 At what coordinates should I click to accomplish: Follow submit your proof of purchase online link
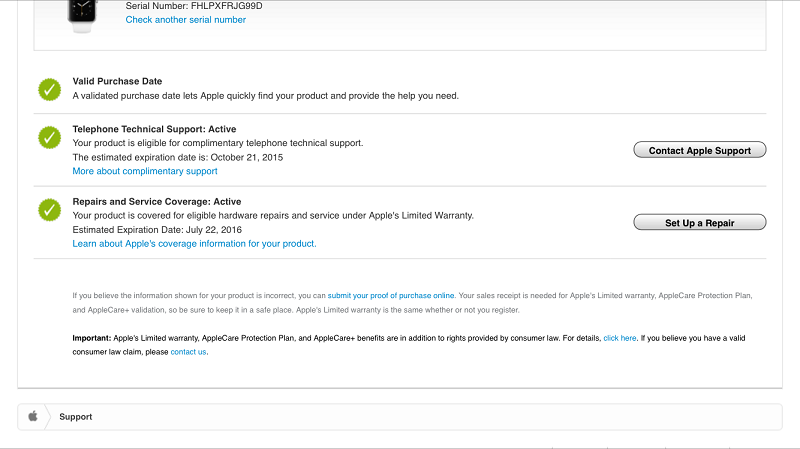[391, 296]
